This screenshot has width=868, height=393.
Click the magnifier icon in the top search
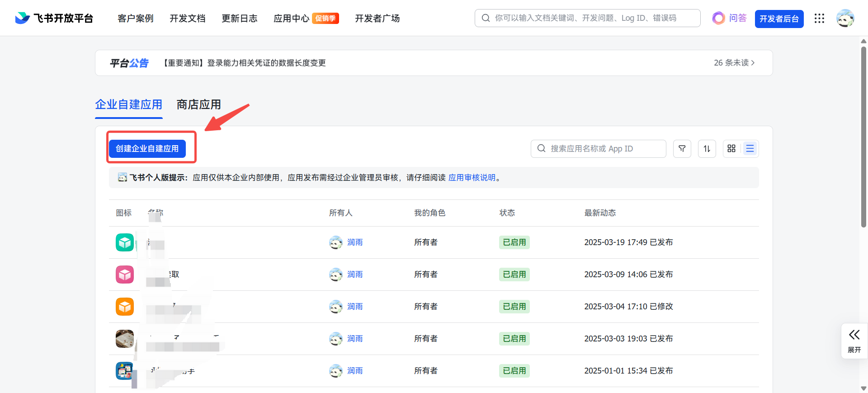(x=486, y=18)
